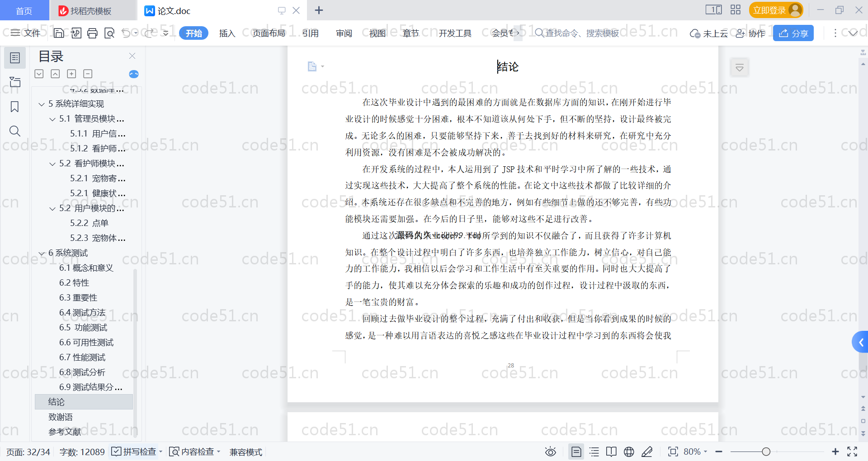Switch to web layout globe icon
Image resolution: width=868 pixels, height=461 pixels.
pos(629,452)
